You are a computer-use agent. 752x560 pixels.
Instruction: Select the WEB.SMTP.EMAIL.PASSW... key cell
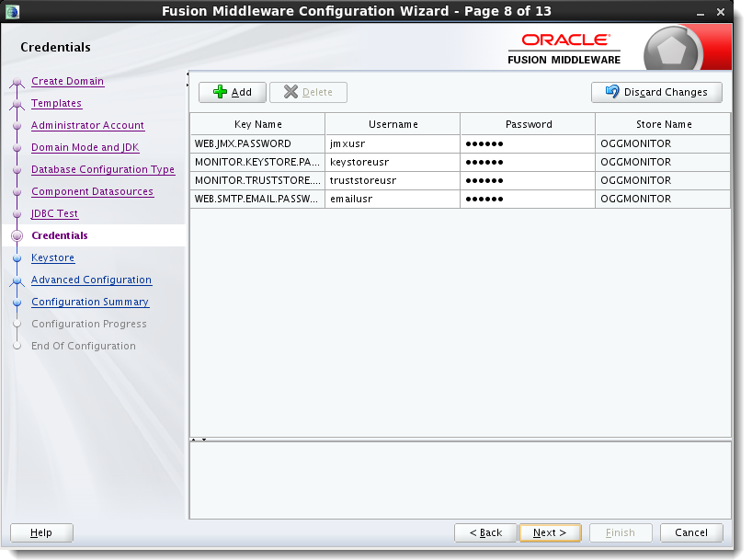click(x=257, y=200)
